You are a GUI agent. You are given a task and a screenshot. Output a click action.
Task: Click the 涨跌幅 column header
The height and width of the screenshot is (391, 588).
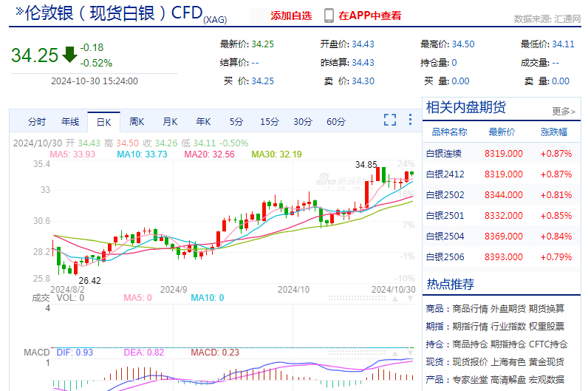click(x=554, y=132)
